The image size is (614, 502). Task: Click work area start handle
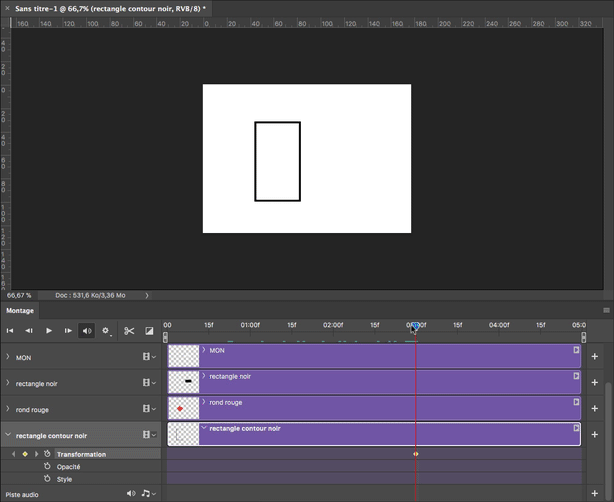[x=165, y=337]
